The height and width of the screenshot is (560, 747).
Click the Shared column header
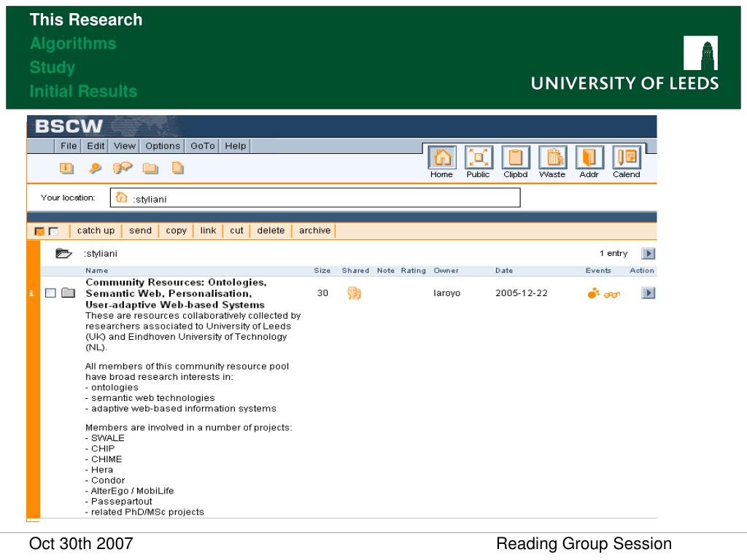[355, 271]
